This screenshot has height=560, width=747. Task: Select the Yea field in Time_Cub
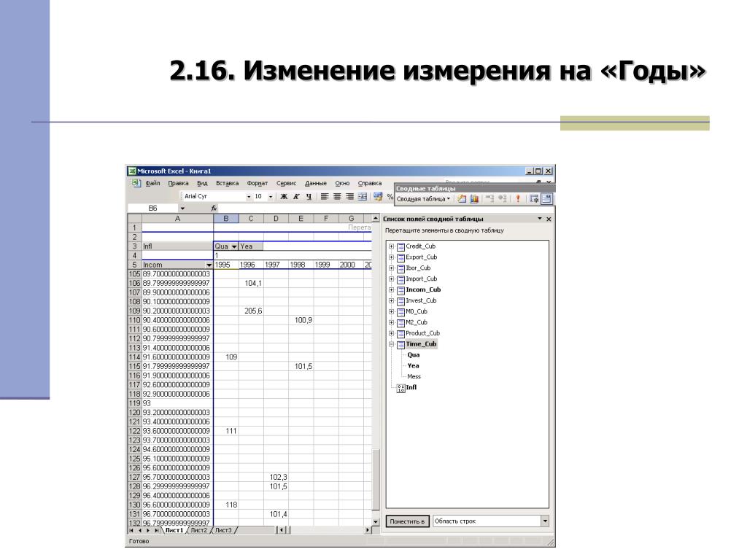point(413,366)
